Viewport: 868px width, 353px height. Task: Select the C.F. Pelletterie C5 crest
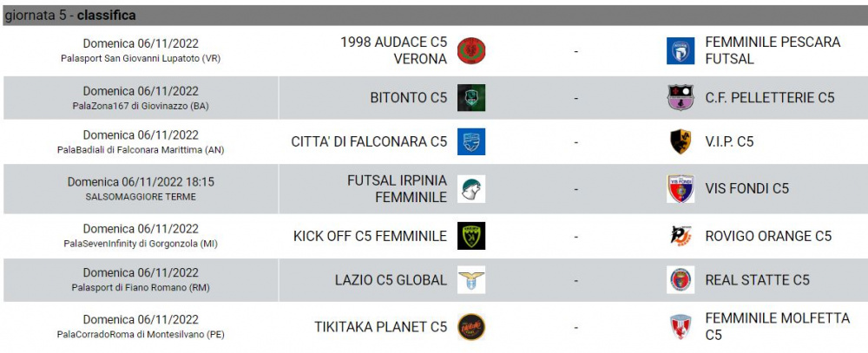pyautogui.click(x=681, y=98)
